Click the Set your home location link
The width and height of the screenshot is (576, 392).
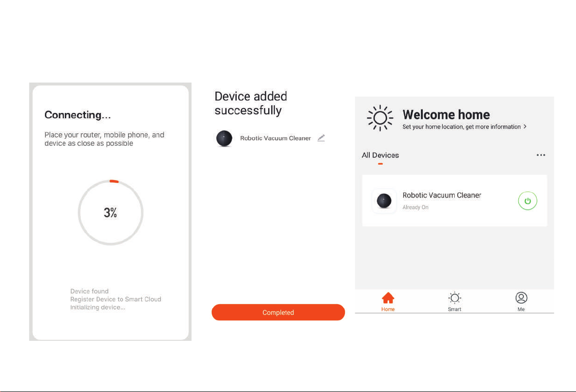461,126
